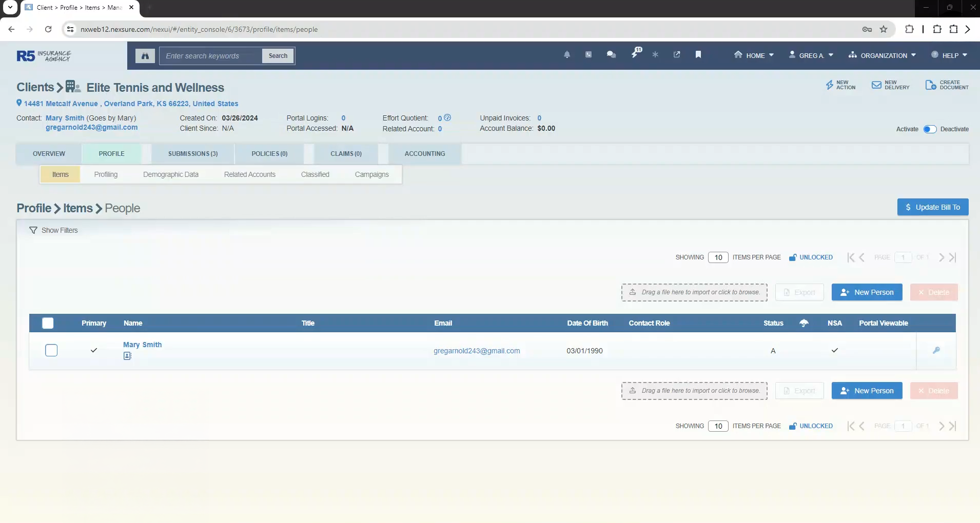This screenshot has width=980, height=523.
Task: Click the bookmark icon in header
Action: pyautogui.click(x=698, y=55)
